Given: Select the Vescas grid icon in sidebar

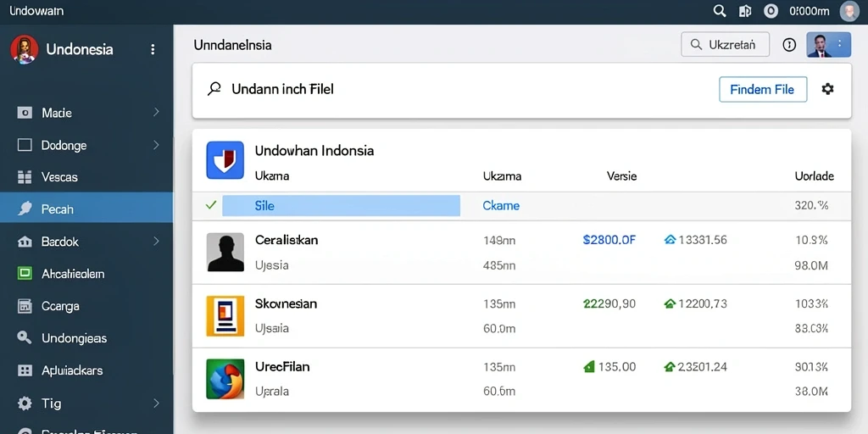Looking at the screenshot, I should tap(25, 177).
